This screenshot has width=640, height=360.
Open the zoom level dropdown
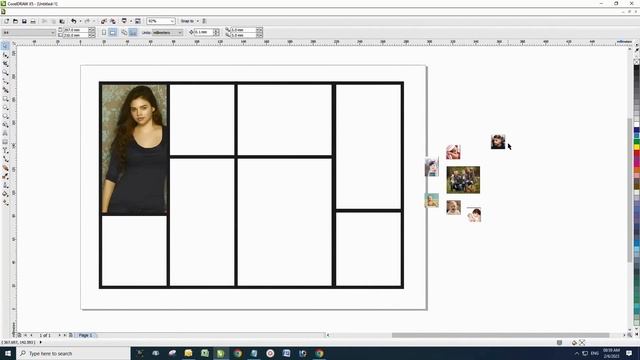pos(172,21)
